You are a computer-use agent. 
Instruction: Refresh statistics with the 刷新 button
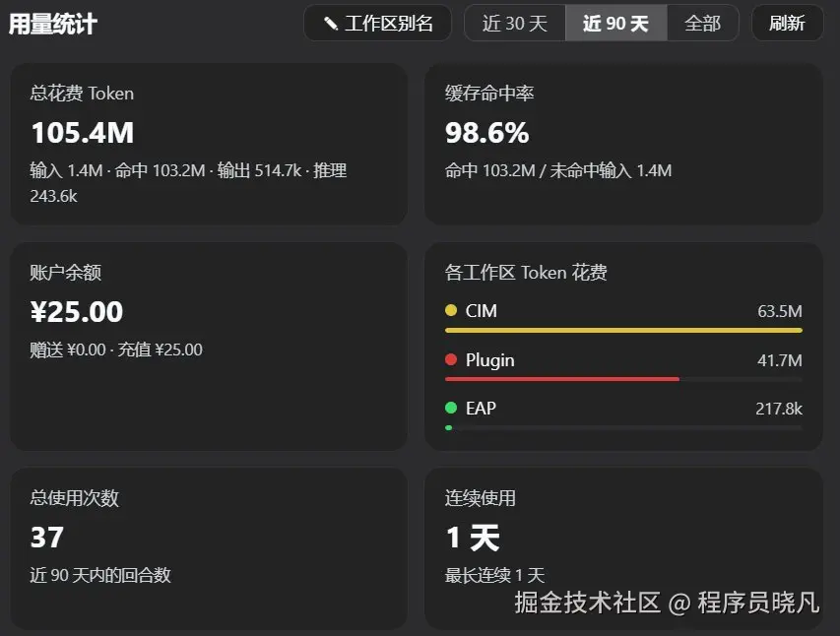pos(788,23)
